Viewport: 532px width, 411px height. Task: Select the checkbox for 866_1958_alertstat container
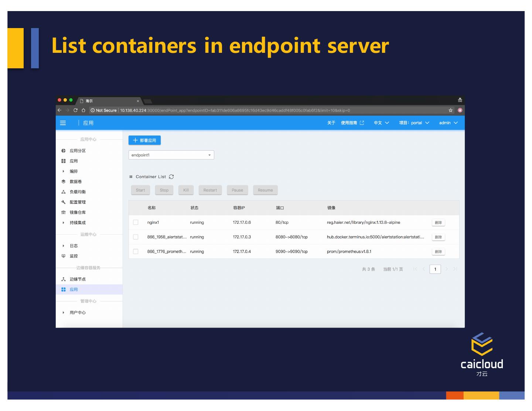tap(136, 237)
